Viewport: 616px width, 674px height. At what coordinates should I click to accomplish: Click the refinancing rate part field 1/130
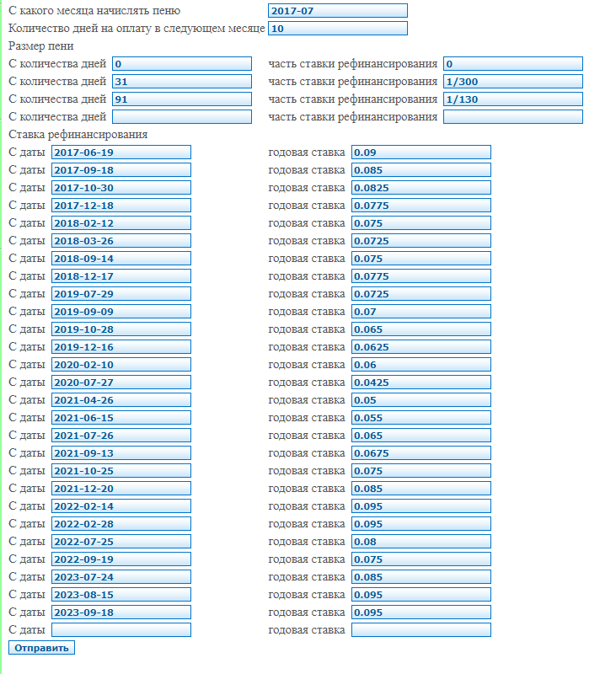coord(512,99)
